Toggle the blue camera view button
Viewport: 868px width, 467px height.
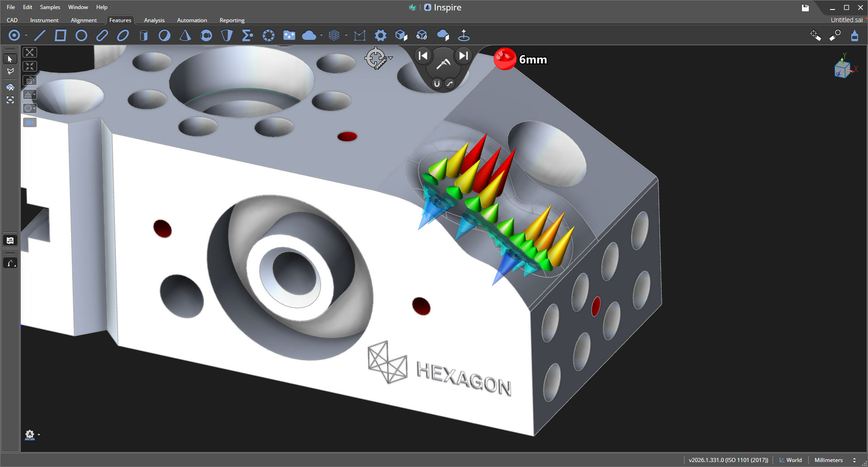30,123
